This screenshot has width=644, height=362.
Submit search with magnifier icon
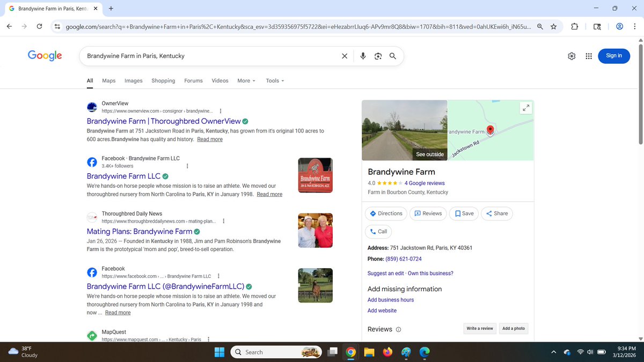point(393,56)
